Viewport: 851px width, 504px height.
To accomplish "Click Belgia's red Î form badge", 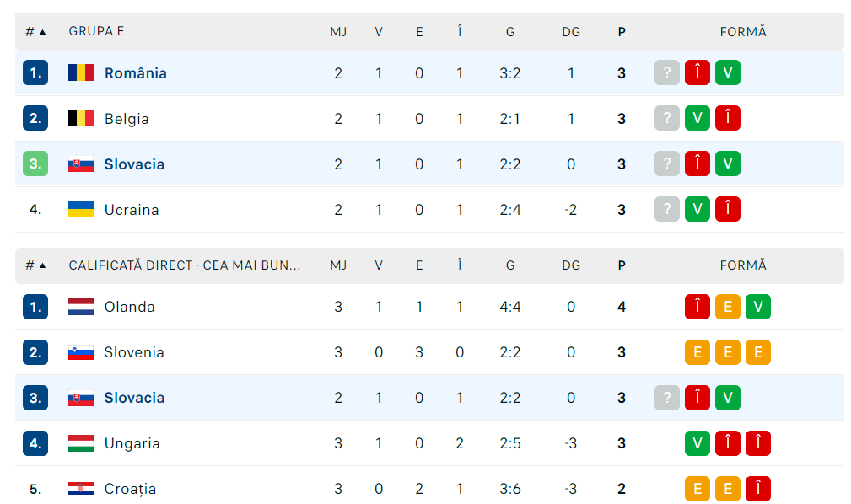I will pos(728,119).
